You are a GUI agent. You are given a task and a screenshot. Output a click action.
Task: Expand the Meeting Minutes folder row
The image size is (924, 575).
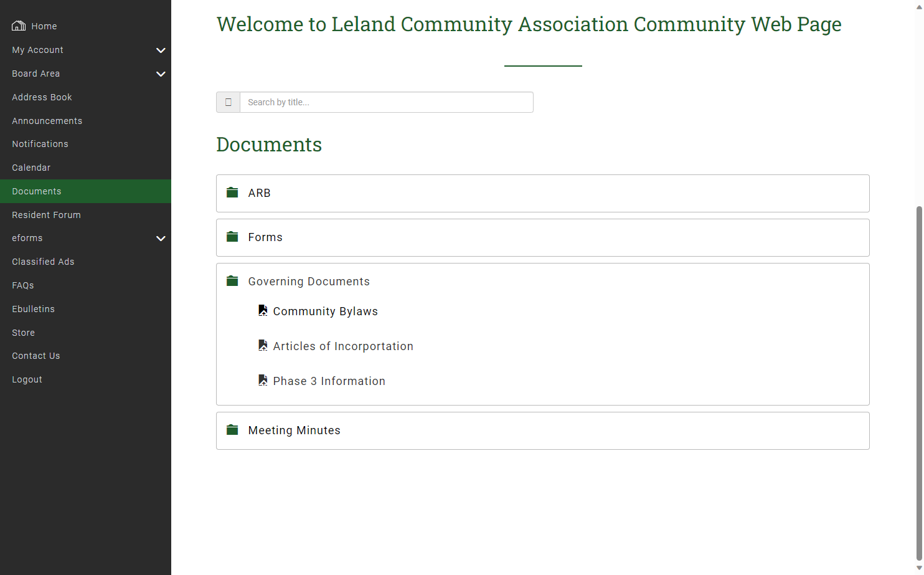(x=543, y=430)
